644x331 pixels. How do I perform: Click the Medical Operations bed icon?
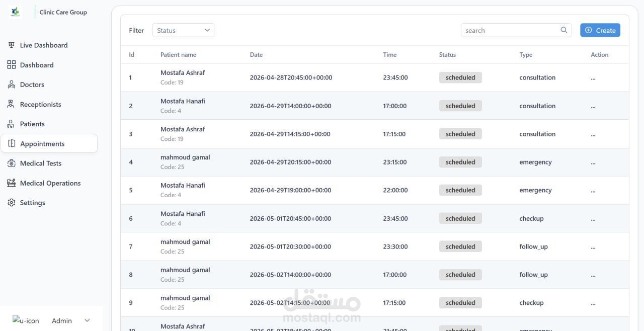click(11, 183)
